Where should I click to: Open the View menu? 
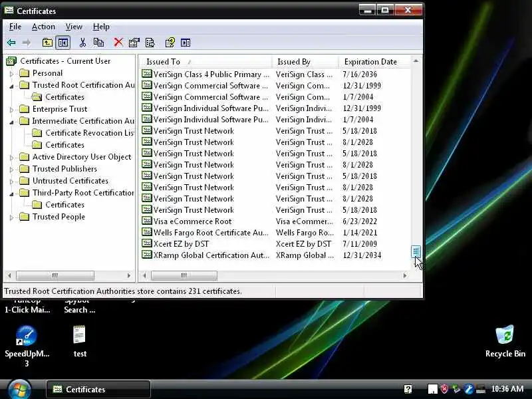point(74,27)
